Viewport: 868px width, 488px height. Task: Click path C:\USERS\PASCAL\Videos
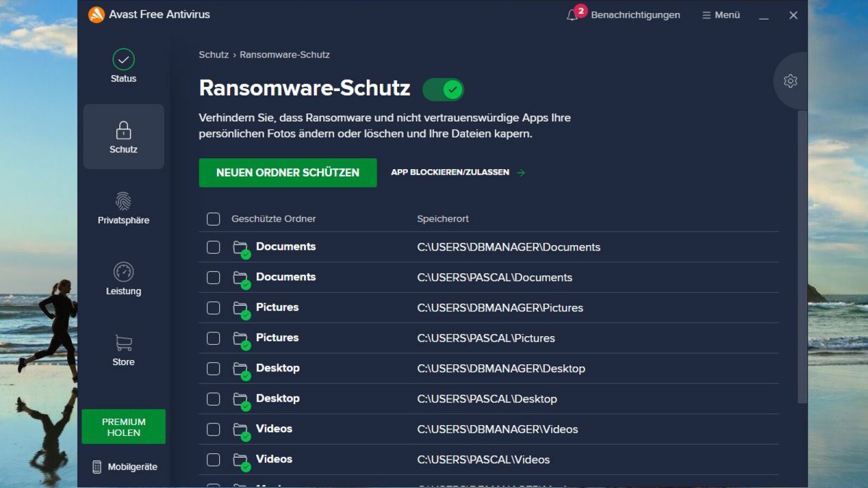[x=483, y=460]
